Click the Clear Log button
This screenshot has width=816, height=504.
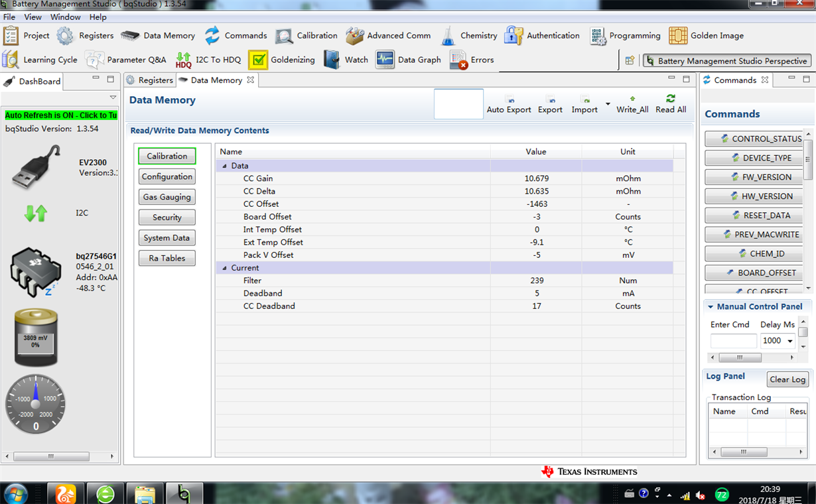[787, 380]
